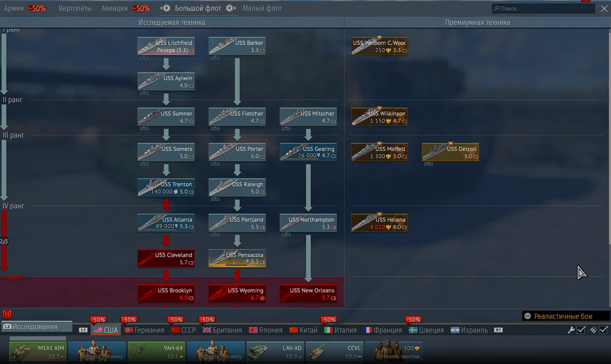
Task: Choose the СССР nation tab
Action: (184, 330)
